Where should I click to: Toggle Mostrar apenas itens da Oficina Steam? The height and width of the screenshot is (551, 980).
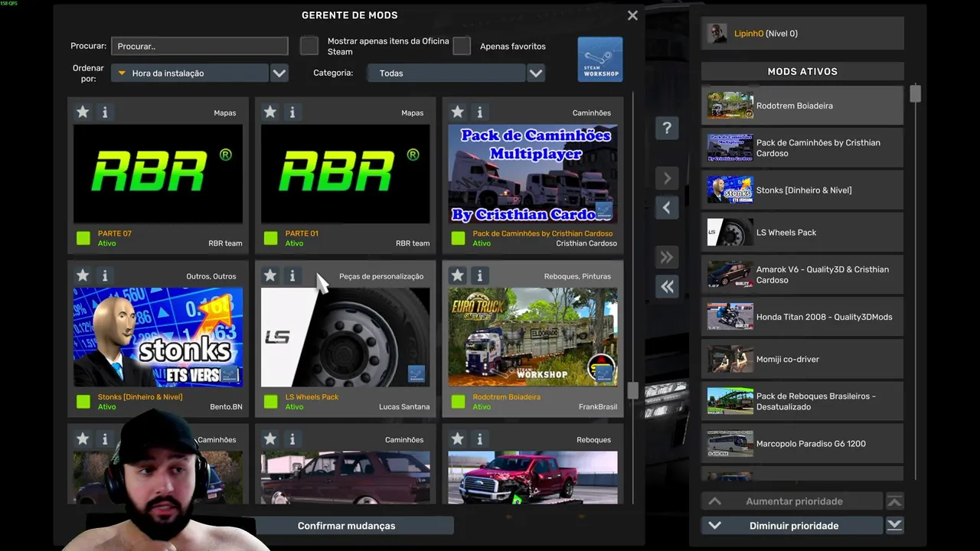(x=309, y=46)
